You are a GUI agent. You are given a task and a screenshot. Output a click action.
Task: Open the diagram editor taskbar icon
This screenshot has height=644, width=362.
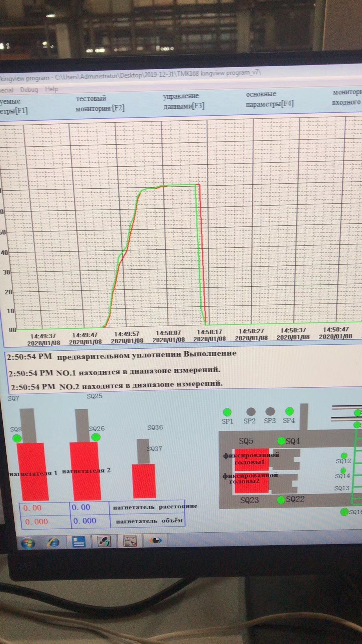click(x=130, y=541)
